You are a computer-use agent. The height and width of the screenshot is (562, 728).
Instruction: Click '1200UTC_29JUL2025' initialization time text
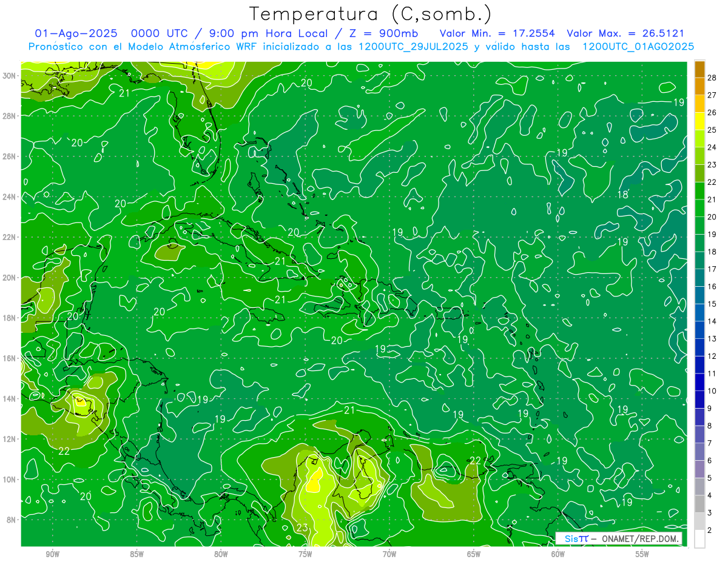pyautogui.click(x=413, y=47)
